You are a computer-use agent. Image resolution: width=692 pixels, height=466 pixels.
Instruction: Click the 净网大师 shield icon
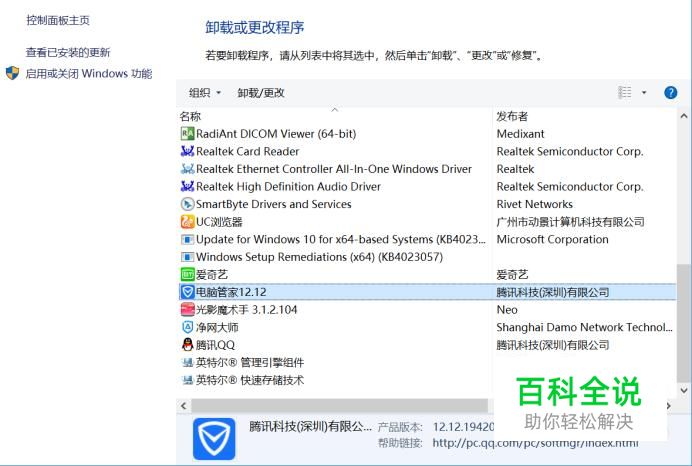point(187,327)
